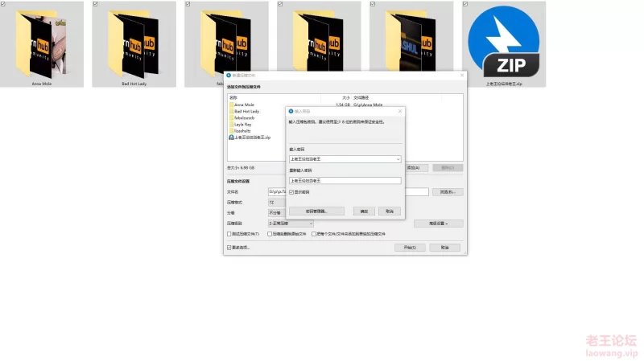Select the large blue ZIP file icon
Screen dimensions: 644x361
(504, 41)
